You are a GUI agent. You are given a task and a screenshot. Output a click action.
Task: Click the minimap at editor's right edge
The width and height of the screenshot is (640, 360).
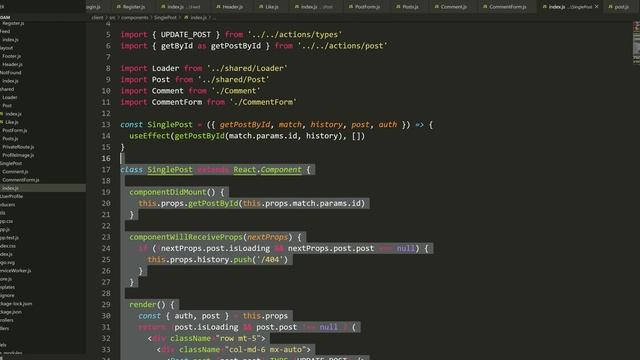click(636, 43)
